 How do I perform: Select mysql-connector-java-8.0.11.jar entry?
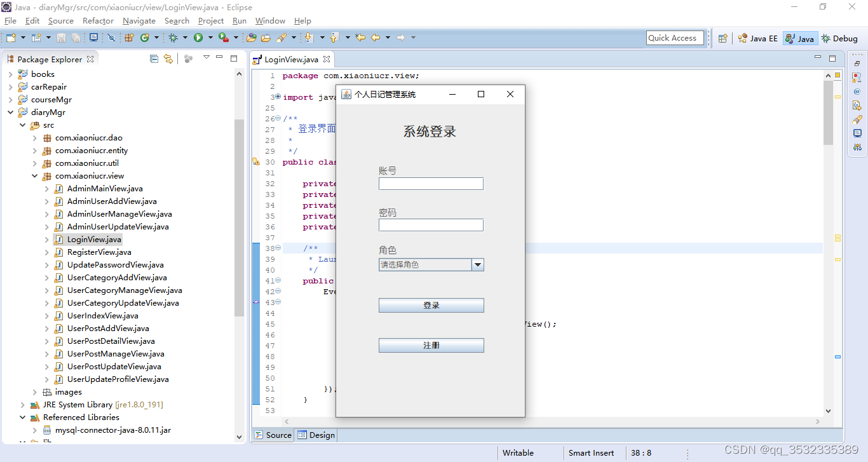(112, 430)
